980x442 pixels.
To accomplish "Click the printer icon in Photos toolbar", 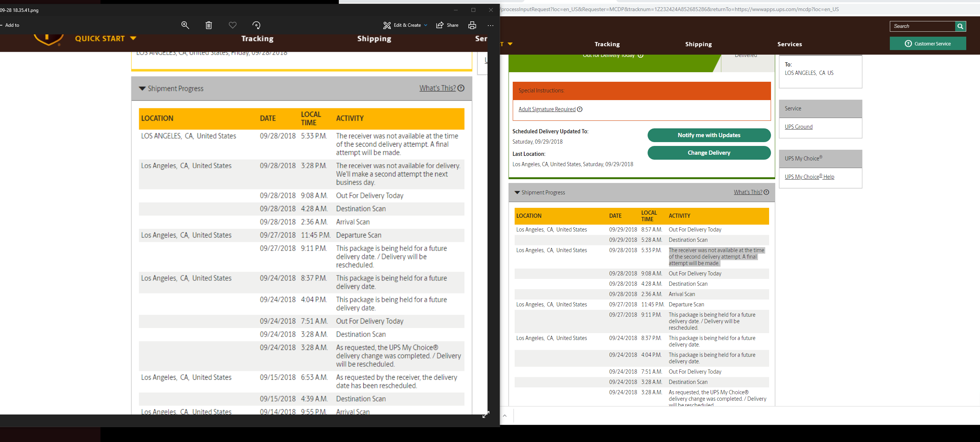I will (472, 25).
